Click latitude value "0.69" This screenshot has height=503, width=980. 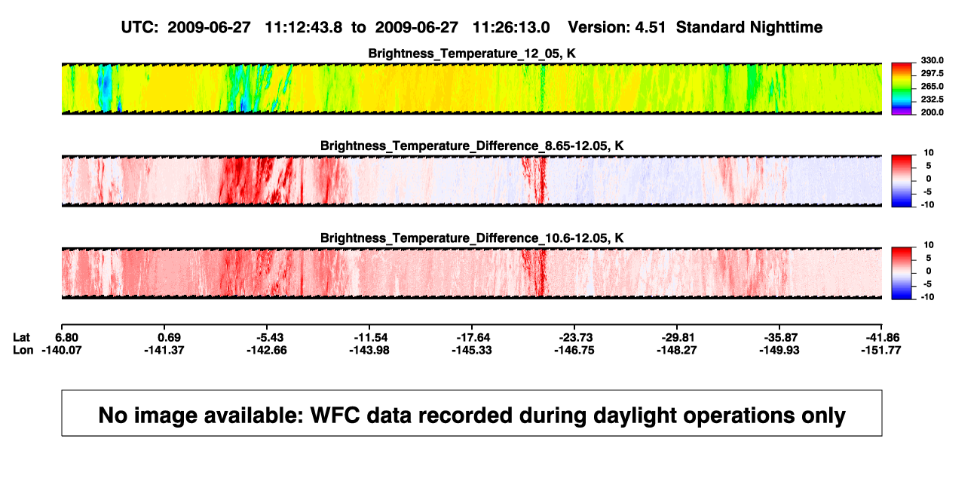[168, 337]
